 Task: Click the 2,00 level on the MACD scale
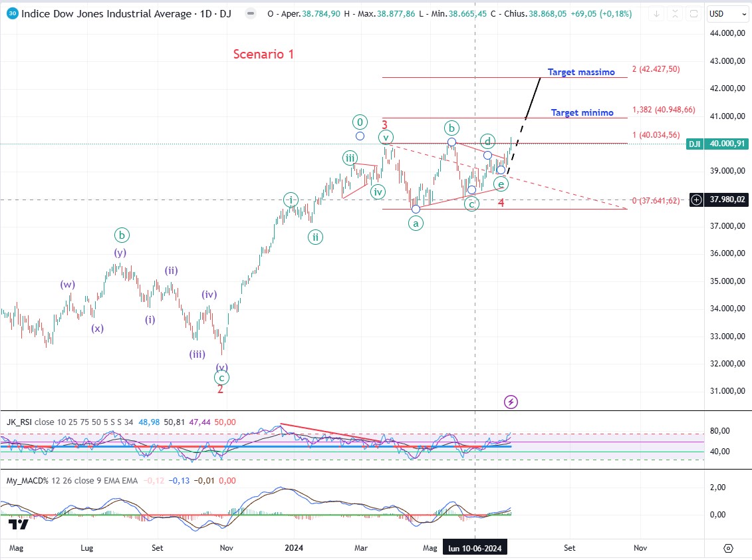[718, 488]
